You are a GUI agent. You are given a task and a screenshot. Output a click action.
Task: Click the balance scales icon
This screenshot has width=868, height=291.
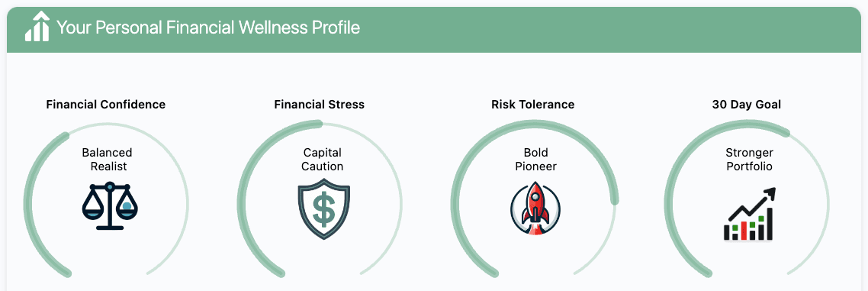click(110, 205)
